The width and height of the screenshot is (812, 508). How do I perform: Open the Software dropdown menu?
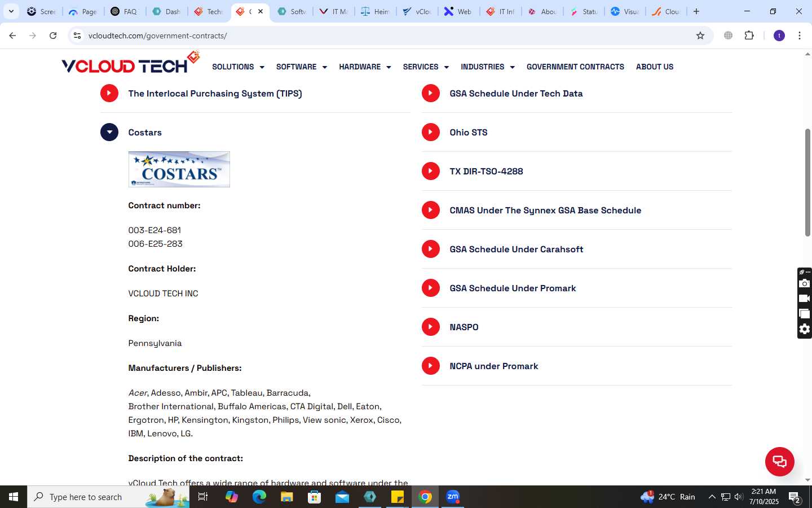pyautogui.click(x=301, y=67)
